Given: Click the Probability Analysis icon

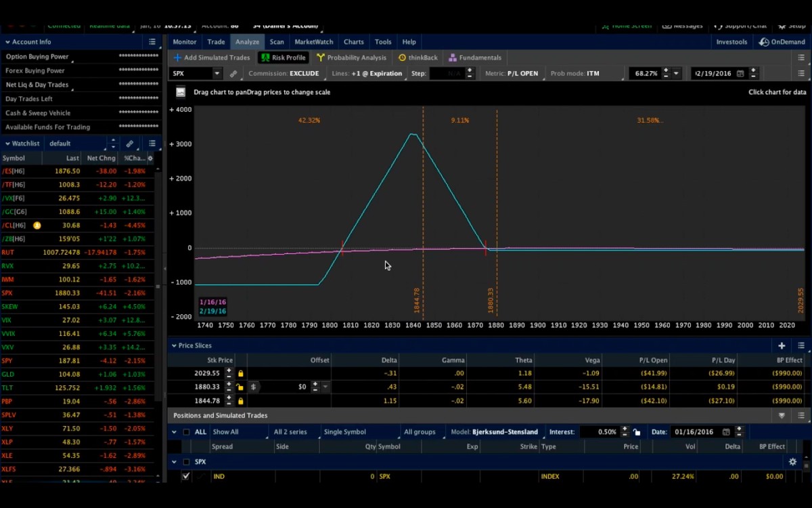Looking at the screenshot, I should coord(321,58).
